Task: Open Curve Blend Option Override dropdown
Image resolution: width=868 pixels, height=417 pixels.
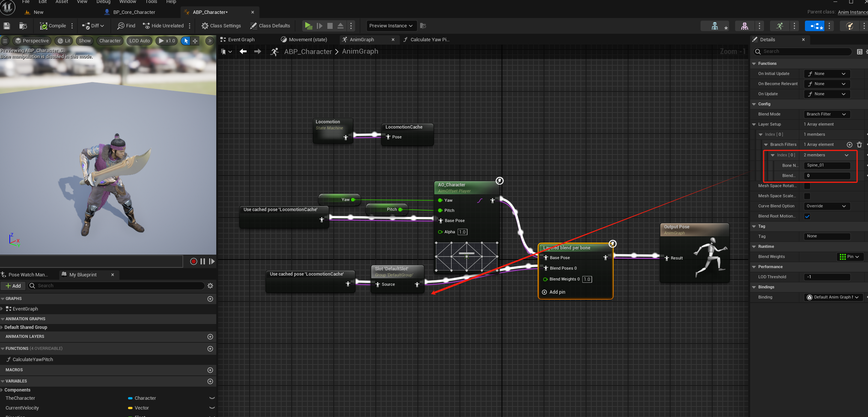Action: (x=827, y=206)
